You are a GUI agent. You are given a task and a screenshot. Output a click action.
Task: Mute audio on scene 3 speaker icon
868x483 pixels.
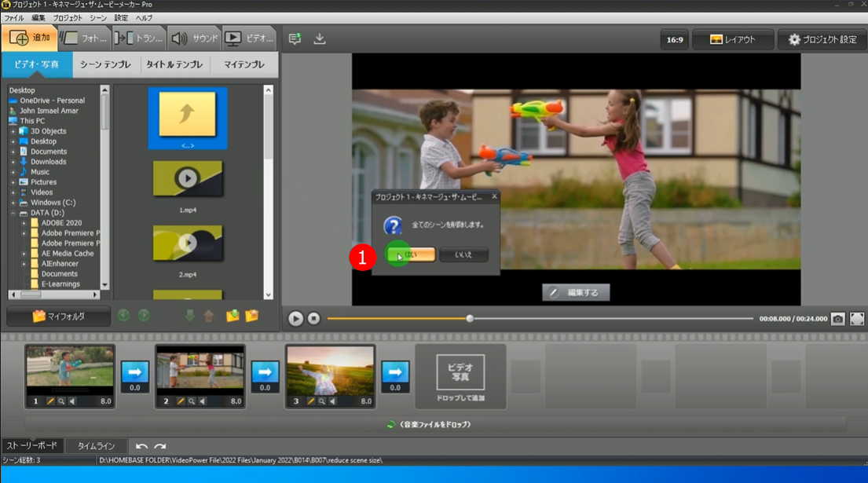pyautogui.click(x=332, y=401)
